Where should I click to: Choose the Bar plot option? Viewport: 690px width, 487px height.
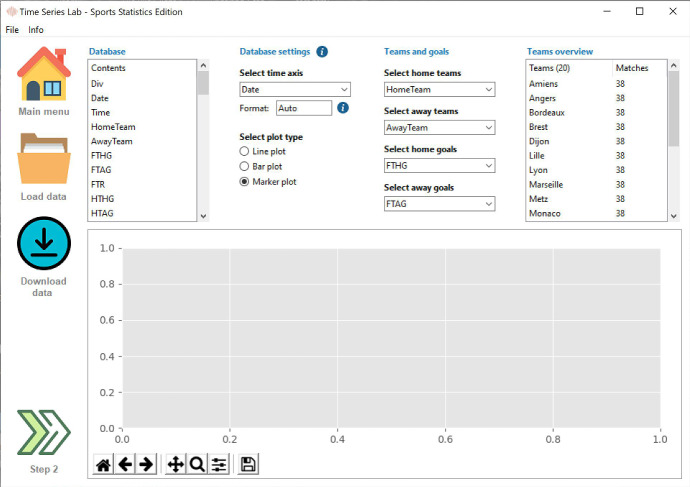point(244,166)
